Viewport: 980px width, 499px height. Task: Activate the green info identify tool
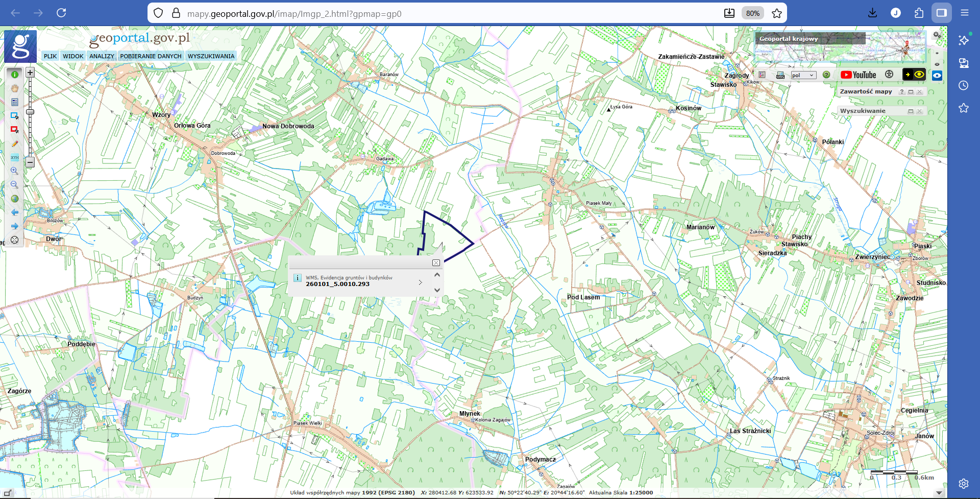15,75
